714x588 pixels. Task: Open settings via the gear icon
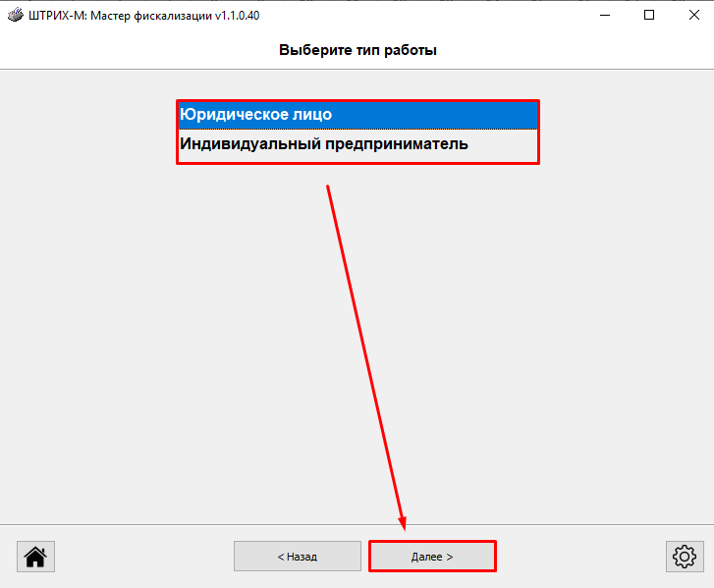point(684,556)
